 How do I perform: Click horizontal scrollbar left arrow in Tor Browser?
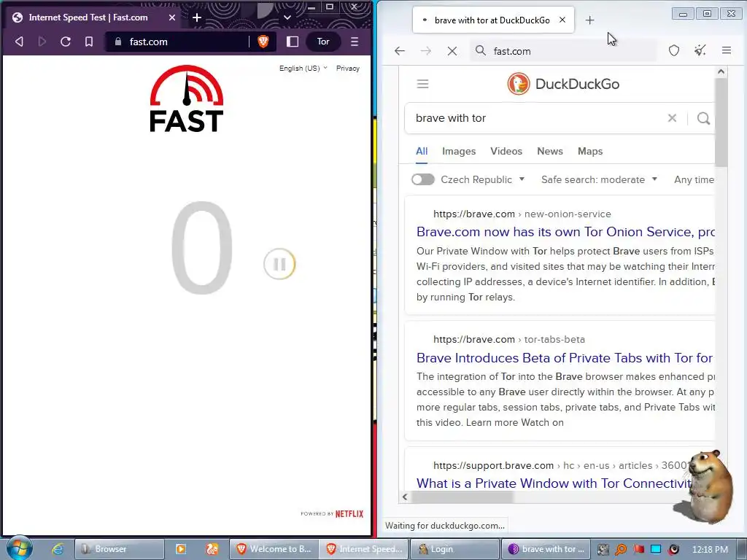pos(404,497)
